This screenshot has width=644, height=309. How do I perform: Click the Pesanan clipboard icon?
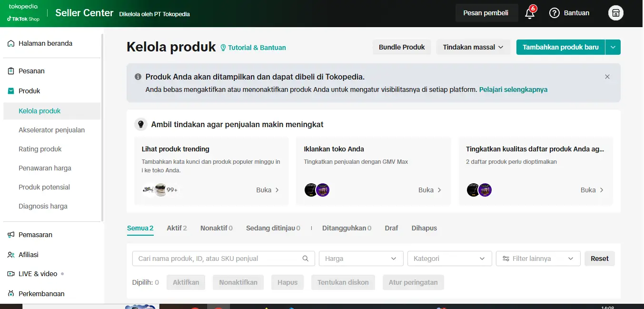coord(11,71)
